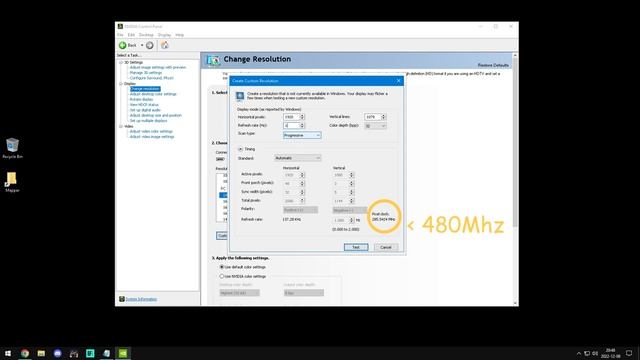Open Chrome from the taskbar
The image size is (640, 360).
point(25,353)
